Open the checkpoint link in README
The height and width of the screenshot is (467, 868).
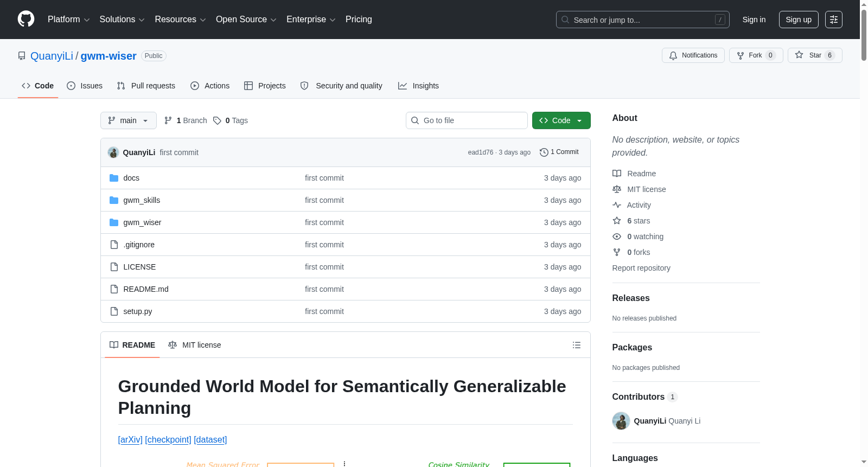[168, 439]
